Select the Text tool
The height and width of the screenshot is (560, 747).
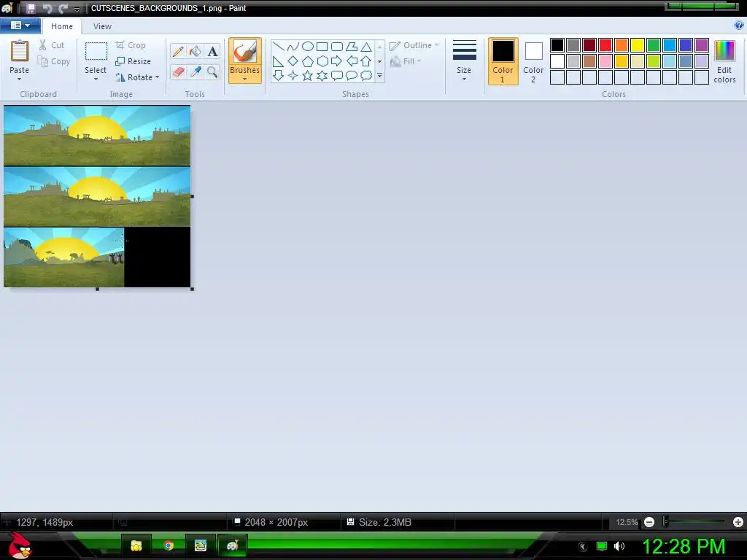pyautogui.click(x=212, y=52)
